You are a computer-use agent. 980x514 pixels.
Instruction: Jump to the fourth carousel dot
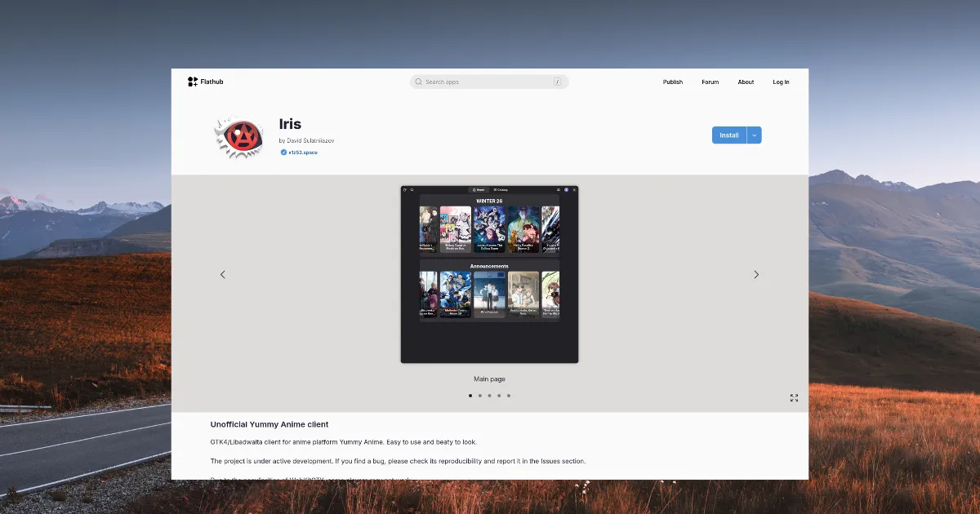(499, 396)
